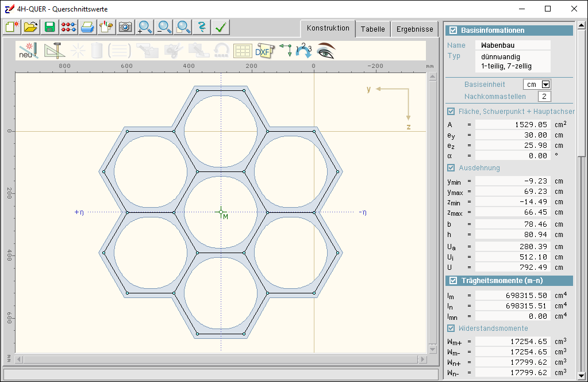Click the Nachkommastellen value field
The height and width of the screenshot is (382, 588).
pos(544,96)
